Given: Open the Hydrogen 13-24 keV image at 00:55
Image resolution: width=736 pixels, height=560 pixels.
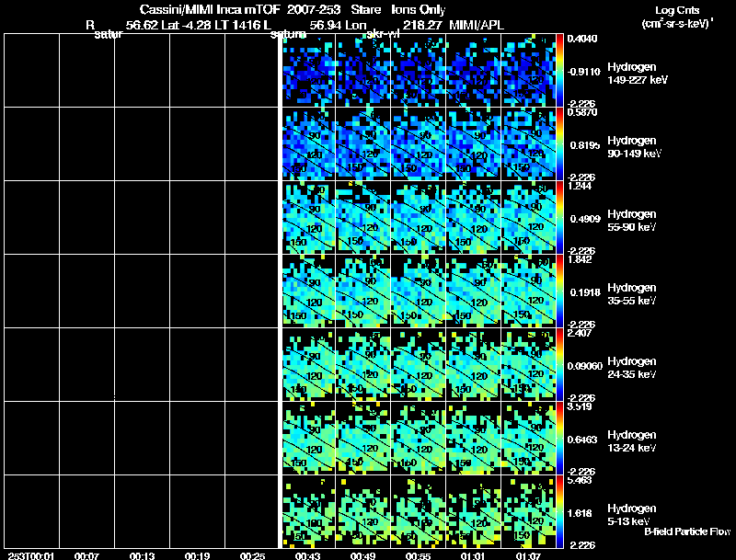Looking at the screenshot, I should (x=419, y=439).
